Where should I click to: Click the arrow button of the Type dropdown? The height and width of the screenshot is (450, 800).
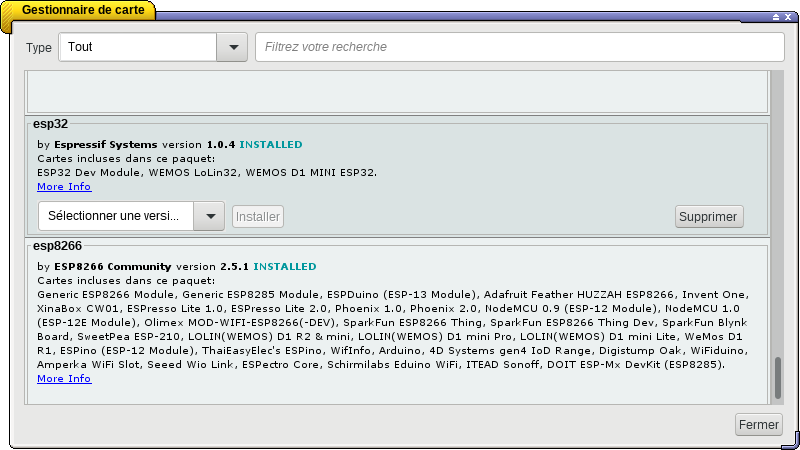pyautogui.click(x=232, y=47)
